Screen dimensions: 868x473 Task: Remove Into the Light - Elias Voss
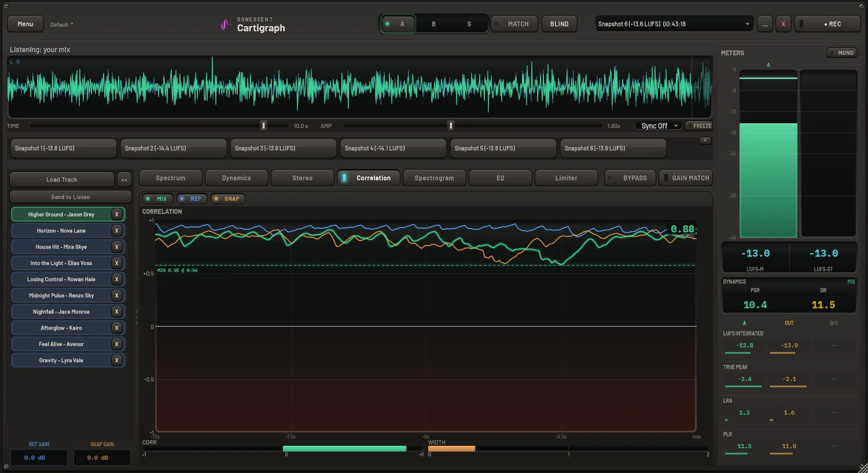[x=116, y=263]
